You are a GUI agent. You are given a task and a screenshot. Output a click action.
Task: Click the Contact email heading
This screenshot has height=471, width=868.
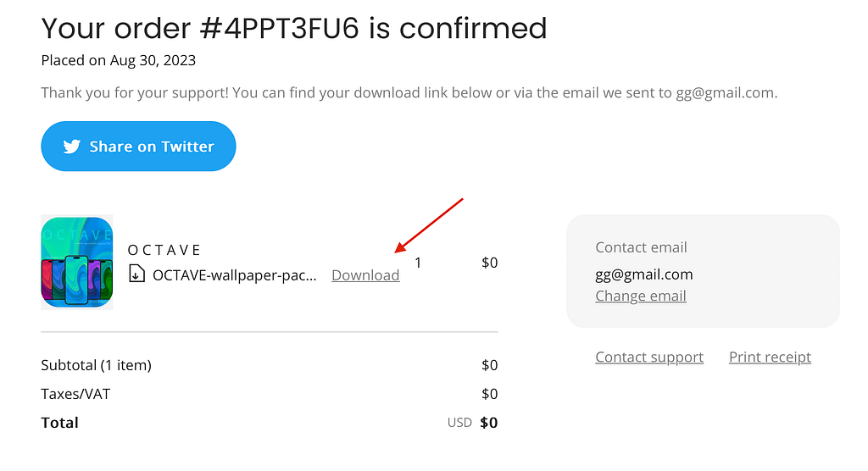click(641, 247)
